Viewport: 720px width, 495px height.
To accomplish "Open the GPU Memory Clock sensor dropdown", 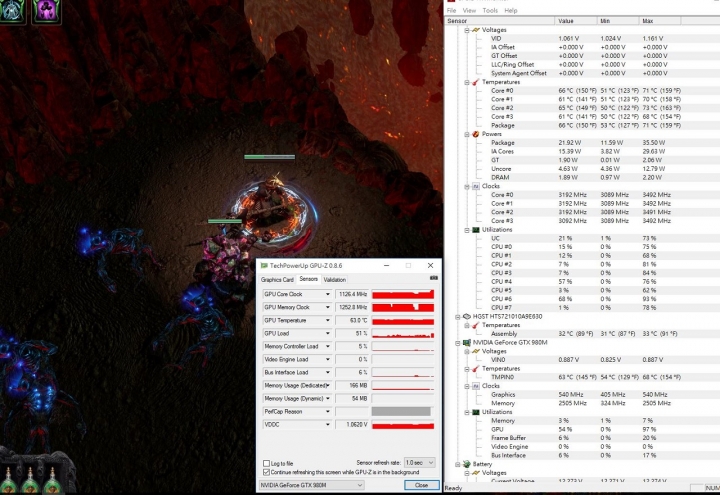I will pyautogui.click(x=328, y=307).
